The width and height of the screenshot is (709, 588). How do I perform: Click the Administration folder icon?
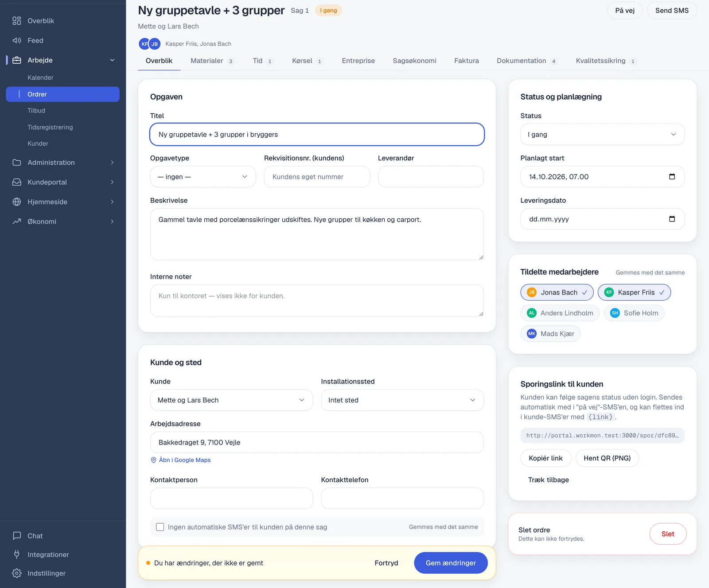17,162
